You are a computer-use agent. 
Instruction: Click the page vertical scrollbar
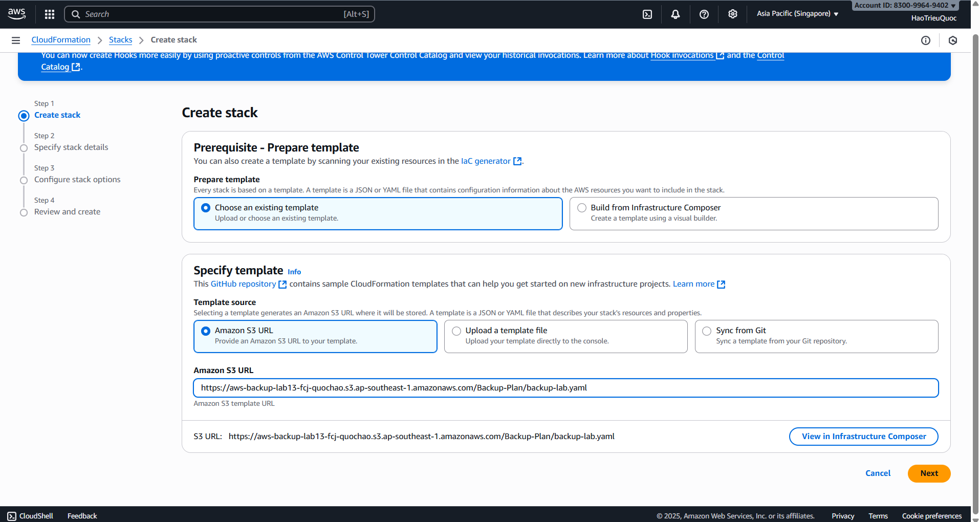[975, 256]
